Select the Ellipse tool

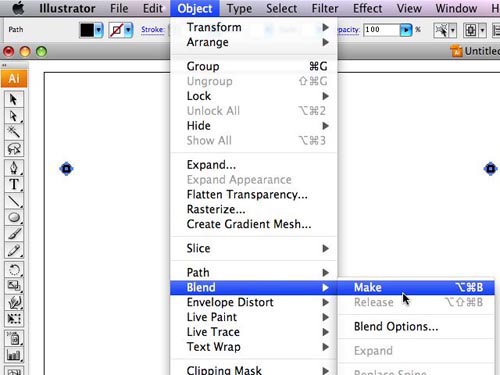pos(14,217)
